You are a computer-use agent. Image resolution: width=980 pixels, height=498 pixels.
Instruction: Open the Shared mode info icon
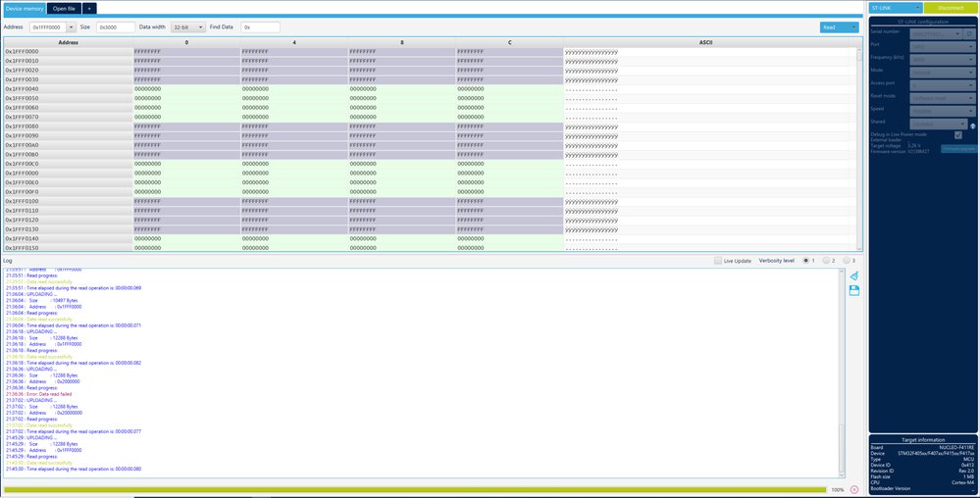tap(972, 125)
